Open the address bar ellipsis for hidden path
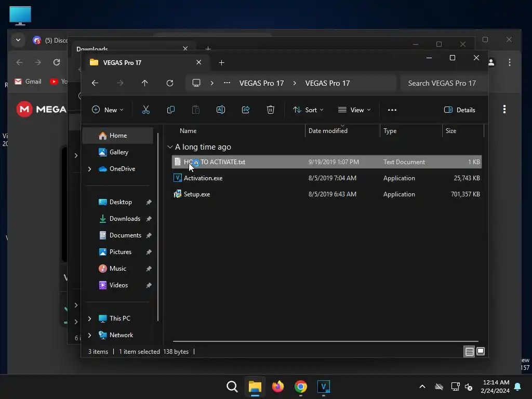This screenshot has width=532, height=399. [x=227, y=83]
